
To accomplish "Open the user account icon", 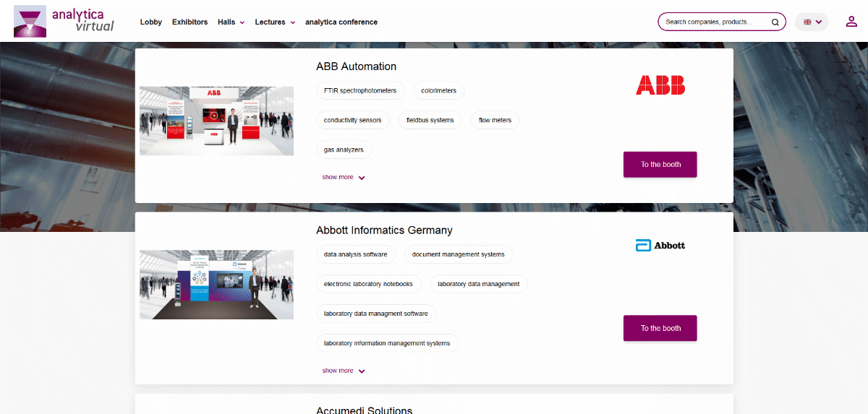I will (851, 22).
